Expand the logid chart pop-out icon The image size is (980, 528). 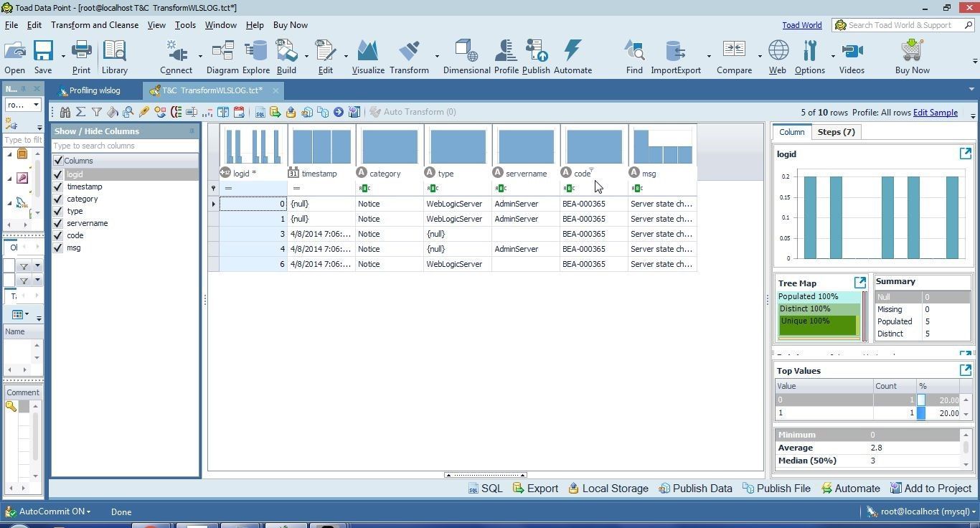tap(965, 154)
